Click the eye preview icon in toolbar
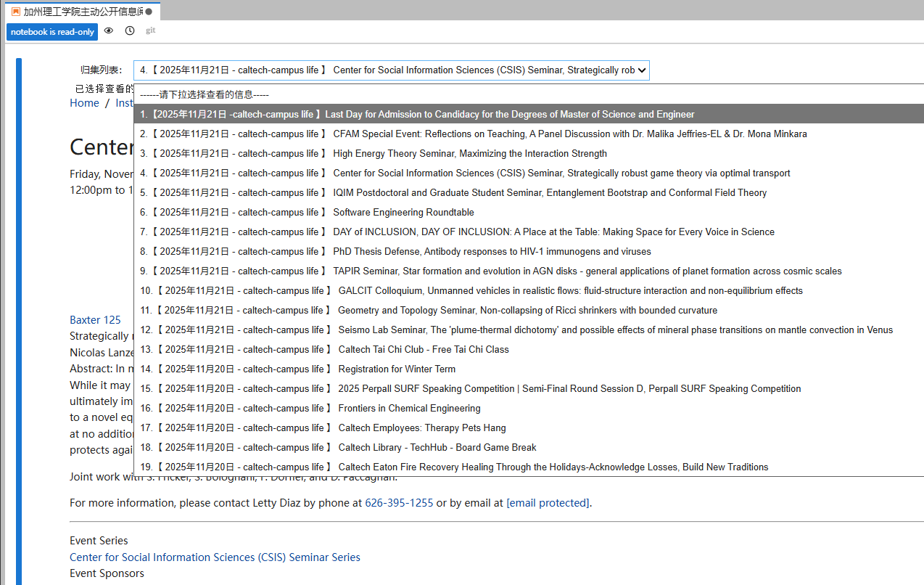Image resolution: width=924 pixels, height=585 pixels. (109, 31)
